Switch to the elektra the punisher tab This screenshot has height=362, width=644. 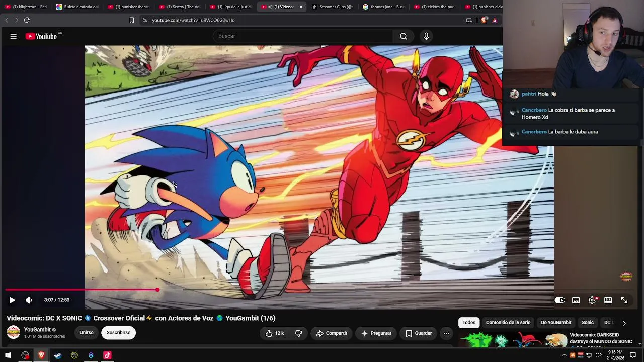pyautogui.click(x=435, y=7)
